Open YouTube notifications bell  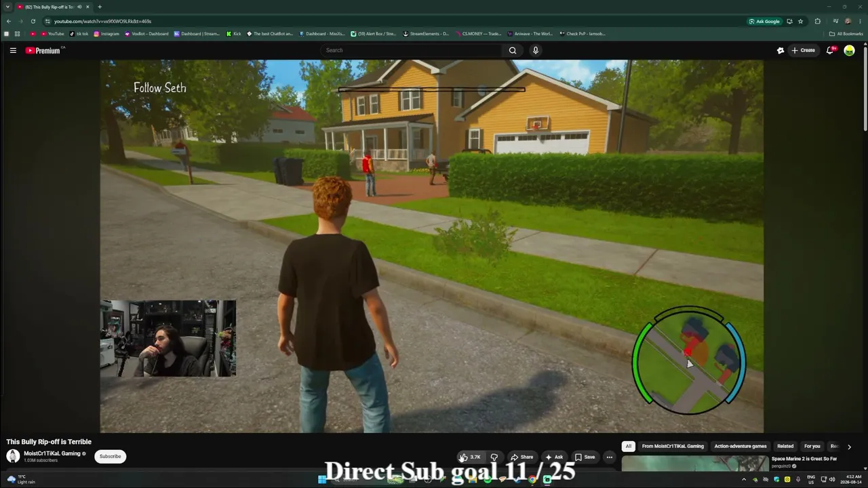click(830, 50)
